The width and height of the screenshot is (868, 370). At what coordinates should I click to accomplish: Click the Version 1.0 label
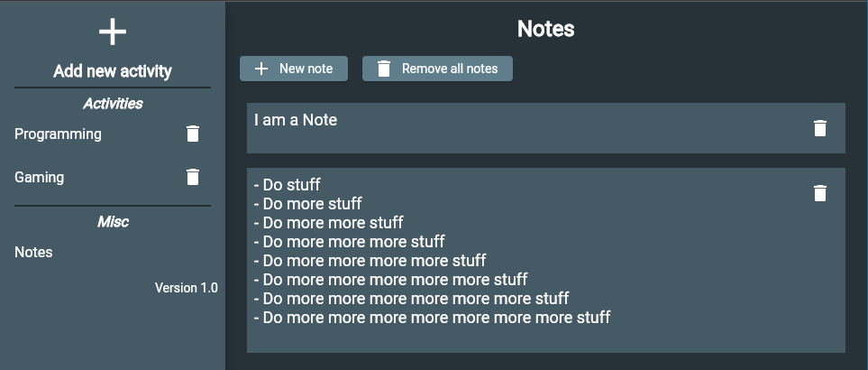click(186, 288)
